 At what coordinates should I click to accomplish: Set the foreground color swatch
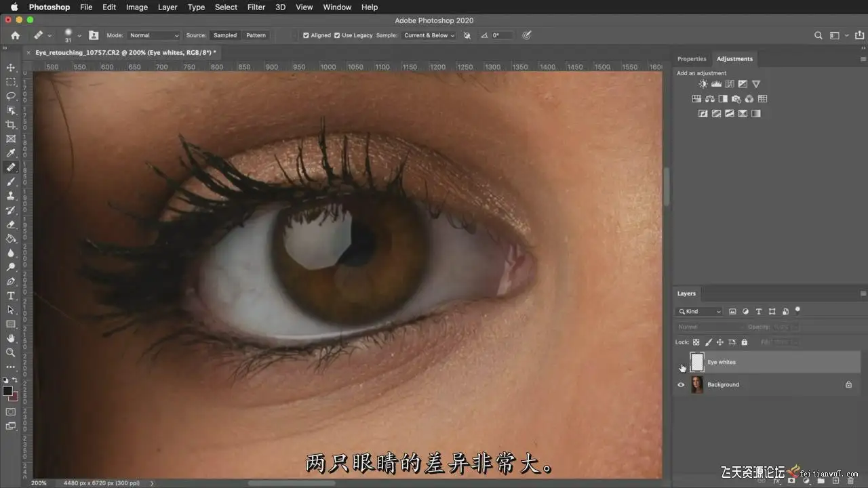tap(7, 391)
